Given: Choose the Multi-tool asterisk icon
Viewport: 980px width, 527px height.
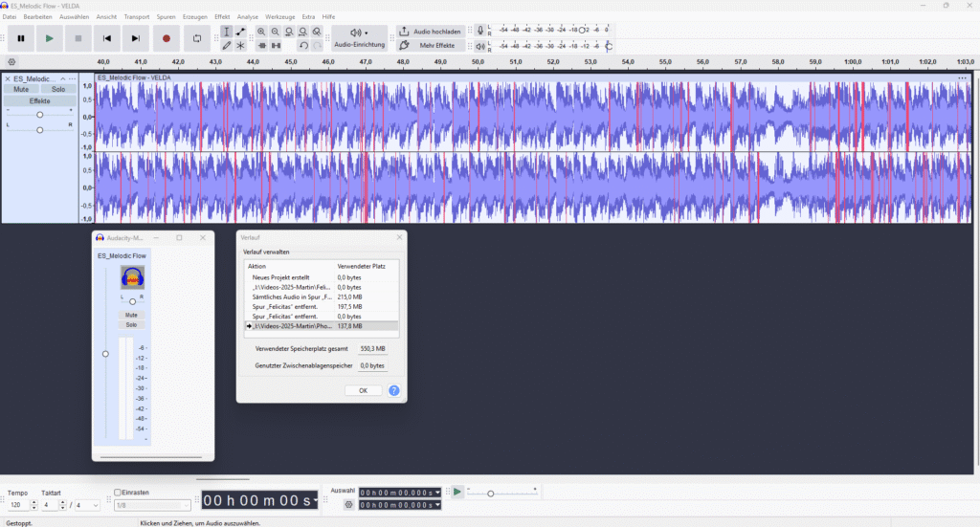Looking at the screenshot, I should [x=240, y=45].
